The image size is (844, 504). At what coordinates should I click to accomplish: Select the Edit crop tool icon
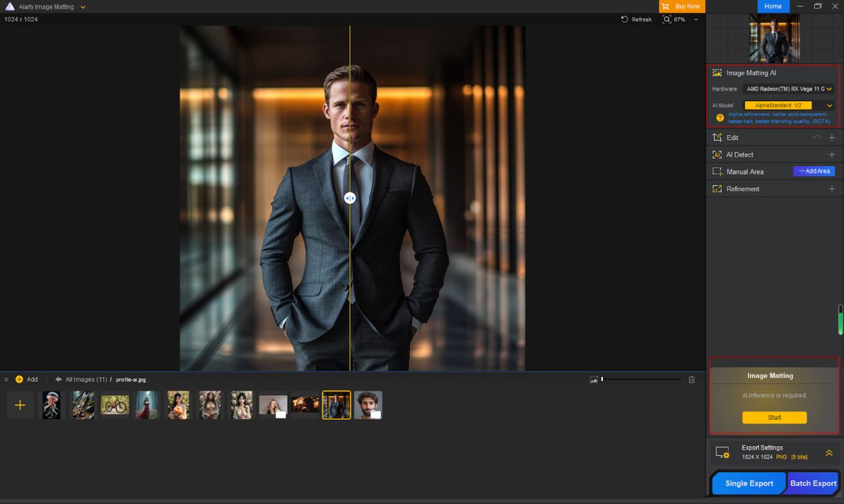click(x=718, y=137)
